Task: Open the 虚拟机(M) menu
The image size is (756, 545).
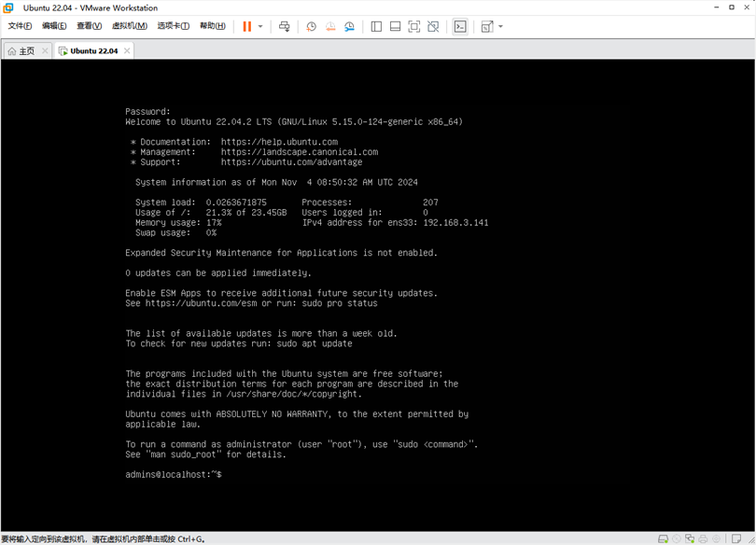Action: pyautogui.click(x=130, y=26)
